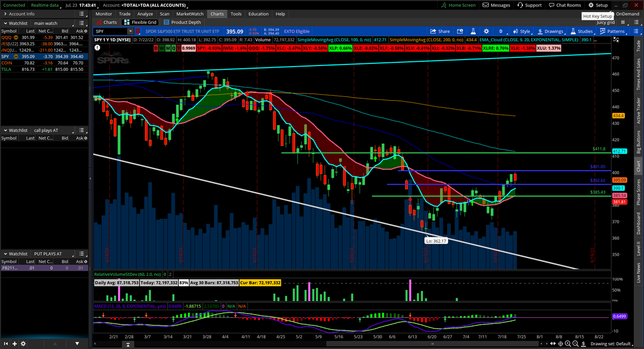Collapse the Account Info panel
Image resolution: width=644 pixels, height=349 pixels.
click(x=5, y=13)
